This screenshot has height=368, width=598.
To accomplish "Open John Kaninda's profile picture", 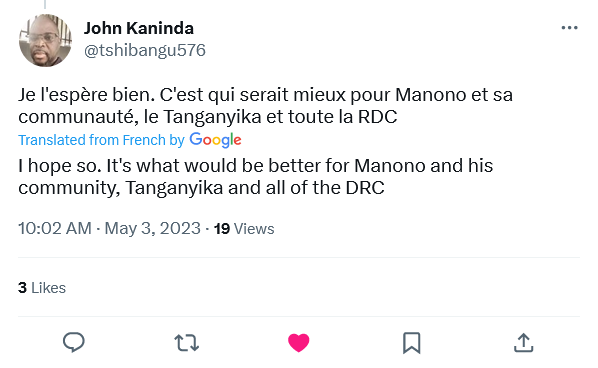I will tap(45, 40).
